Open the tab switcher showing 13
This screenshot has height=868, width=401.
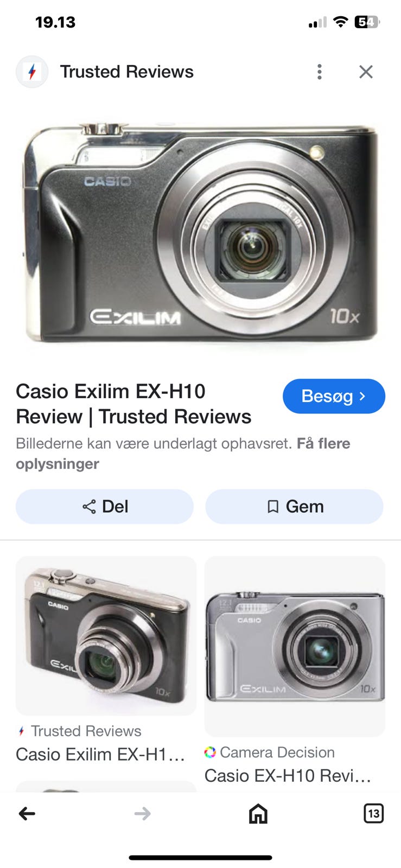point(373,813)
